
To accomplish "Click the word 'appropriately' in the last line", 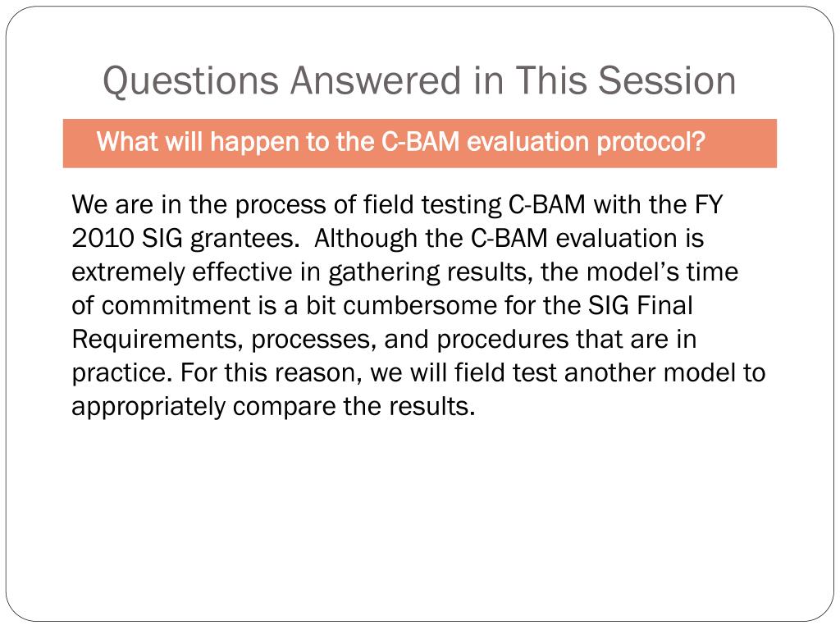I will [149, 407].
